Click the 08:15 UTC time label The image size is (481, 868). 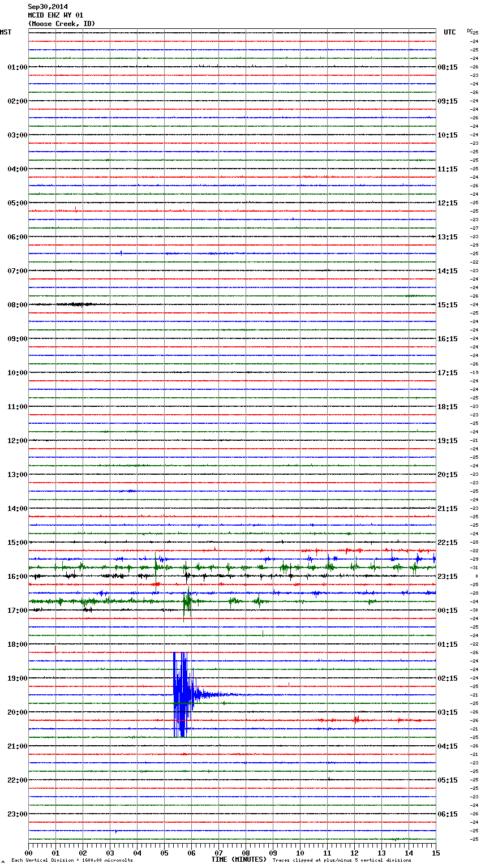tap(448, 67)
